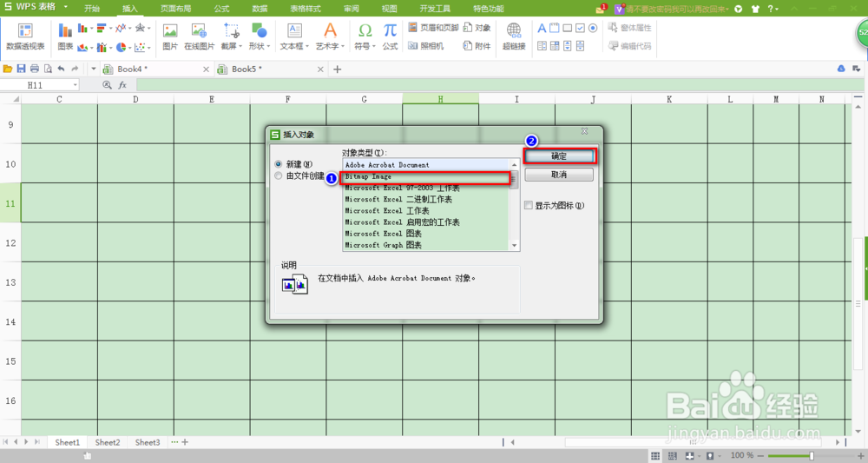Switch to the 开始 ribbon tab
This screenshot has height=463, width=868.
[x=92, y=9]
